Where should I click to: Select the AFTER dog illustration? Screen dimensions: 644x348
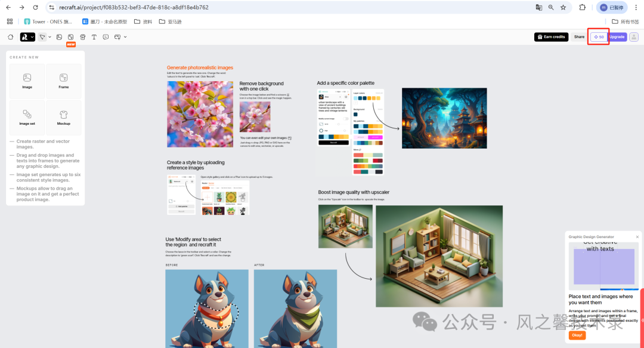pyautogui.click(x=295, y=309)
